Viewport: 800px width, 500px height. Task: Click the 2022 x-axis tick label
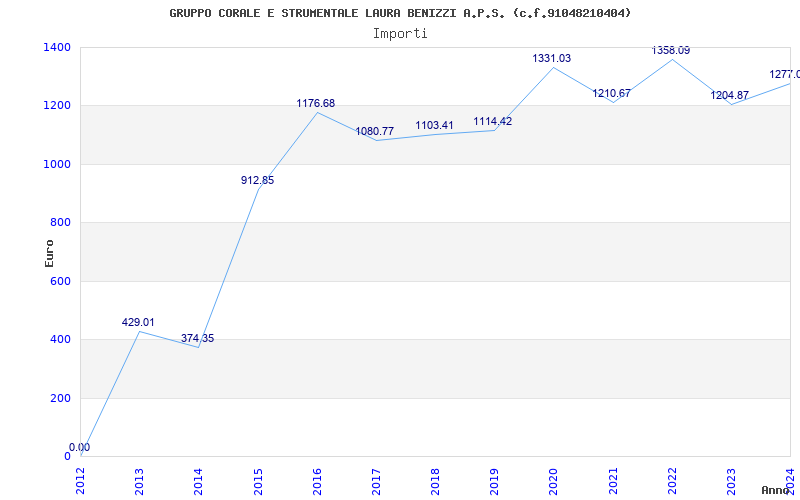[672, 482]
